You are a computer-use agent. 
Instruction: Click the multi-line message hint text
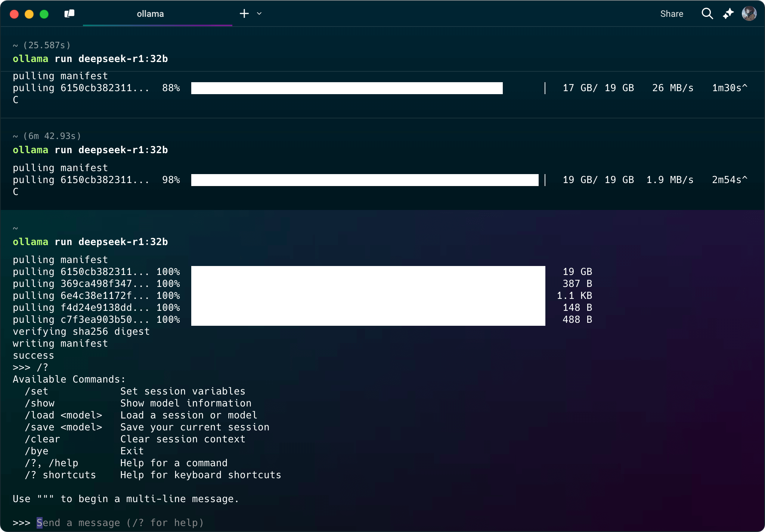pos(126,499)
